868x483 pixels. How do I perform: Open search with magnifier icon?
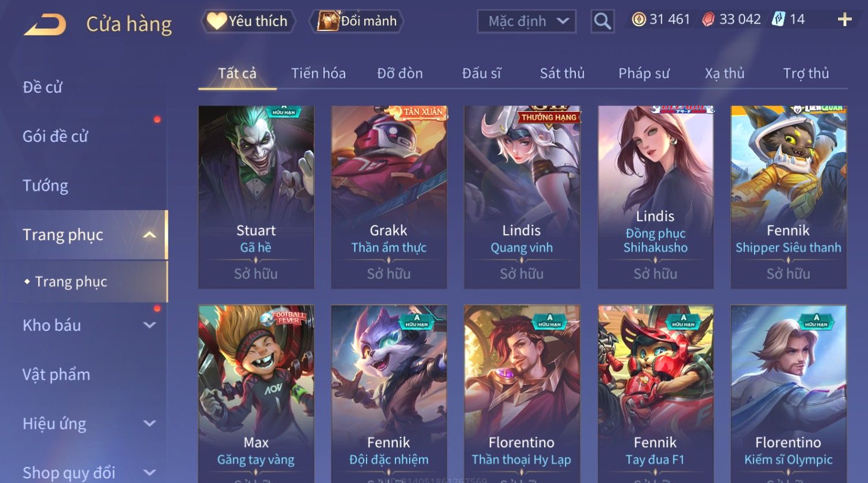602,21
